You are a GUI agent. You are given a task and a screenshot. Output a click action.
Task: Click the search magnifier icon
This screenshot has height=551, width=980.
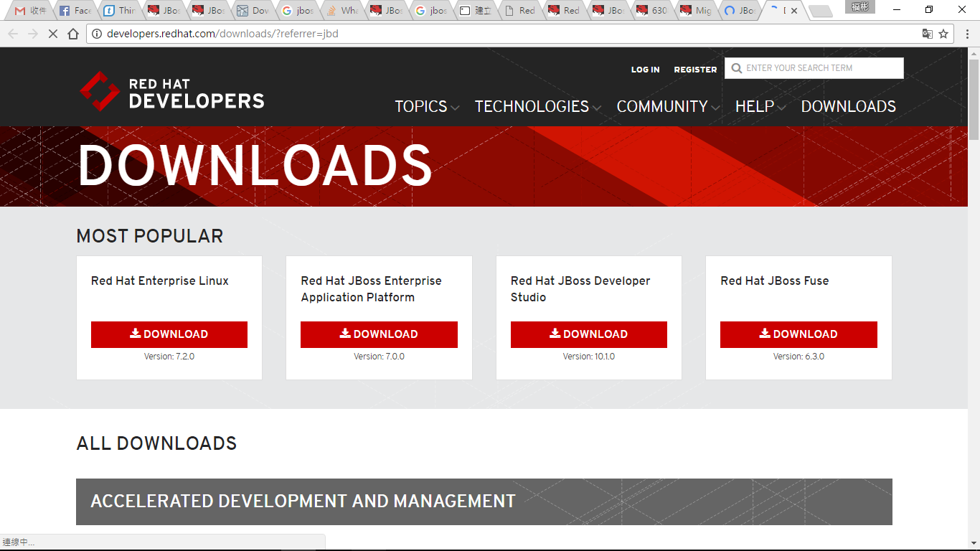coord(737,68)
